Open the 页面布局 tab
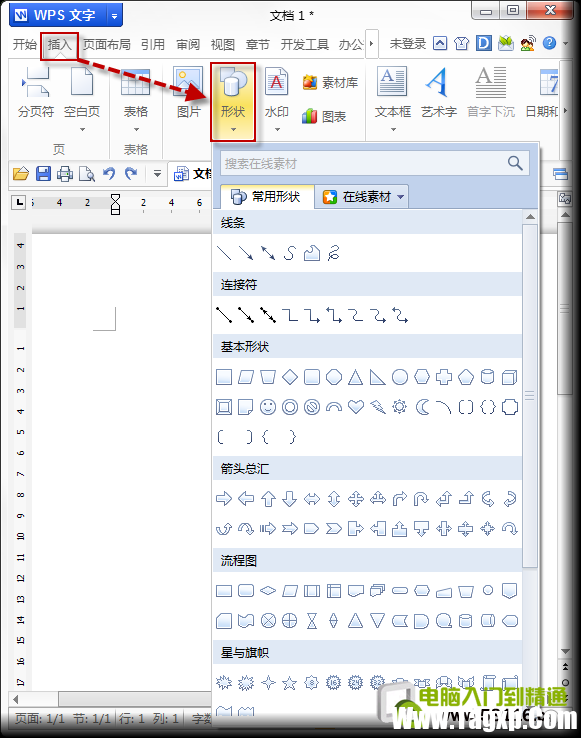The width and height of the screenshot is (581, 738). pos(107,45)
